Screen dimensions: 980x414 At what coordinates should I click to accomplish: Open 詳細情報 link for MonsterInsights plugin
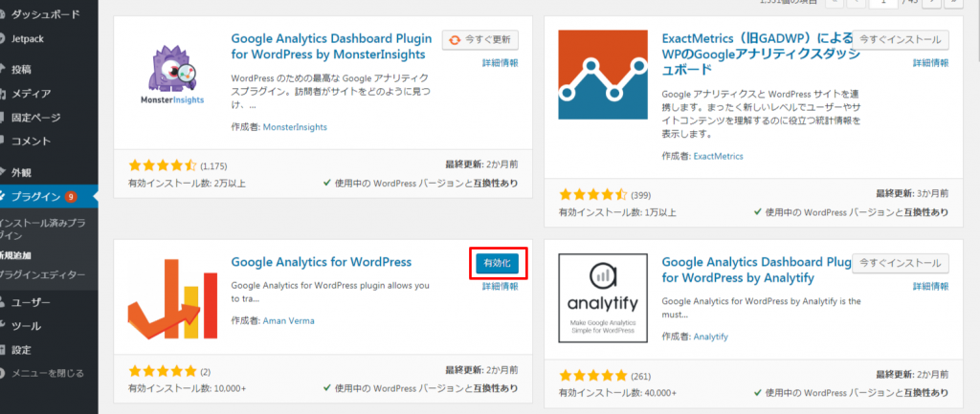(x=500, y=62)
